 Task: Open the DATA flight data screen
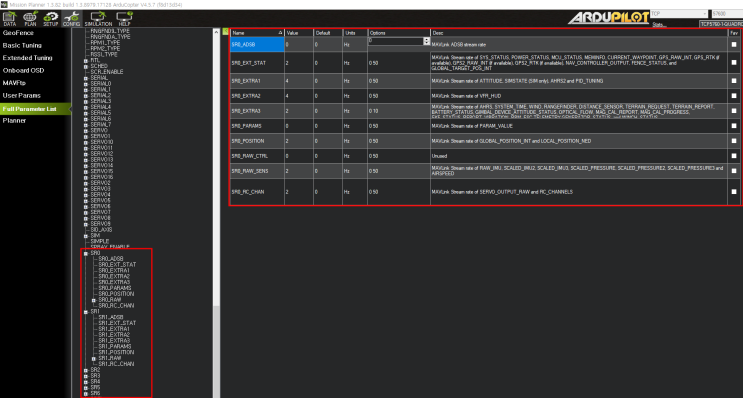click(9, 19)
